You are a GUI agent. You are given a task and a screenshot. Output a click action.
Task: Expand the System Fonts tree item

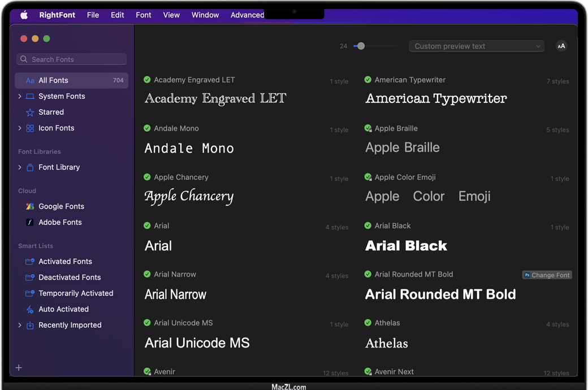point(20,97)
